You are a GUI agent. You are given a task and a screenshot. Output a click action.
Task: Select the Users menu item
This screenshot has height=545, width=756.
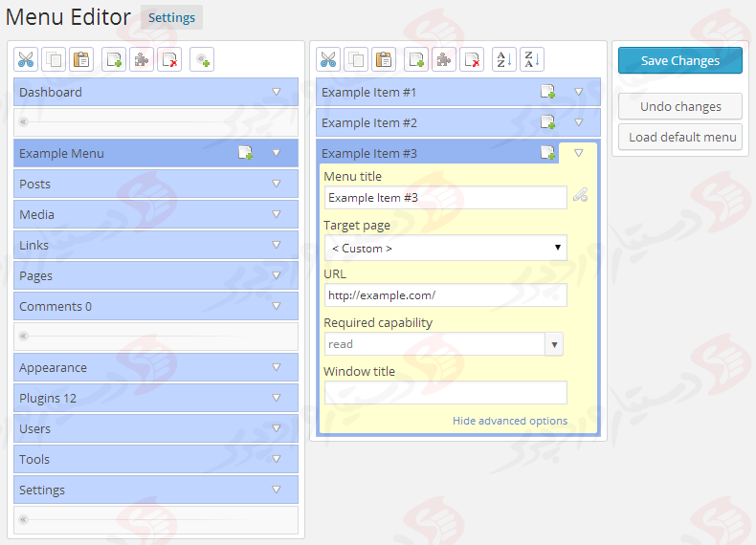pos(156,428)
